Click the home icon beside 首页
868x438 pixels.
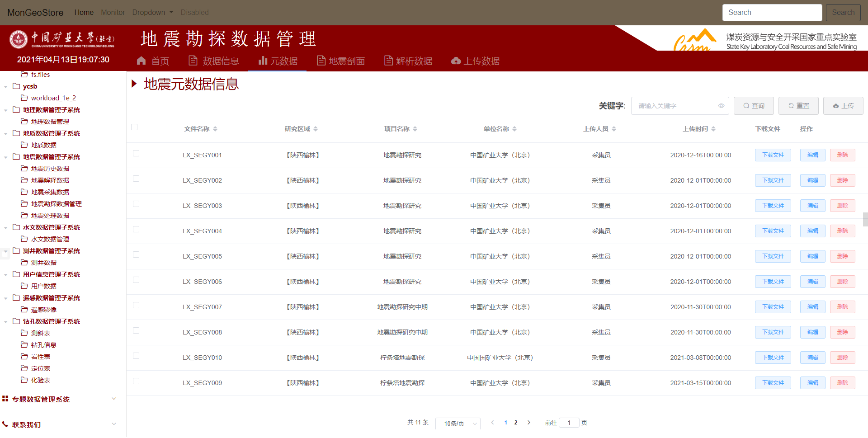(142, 61)
